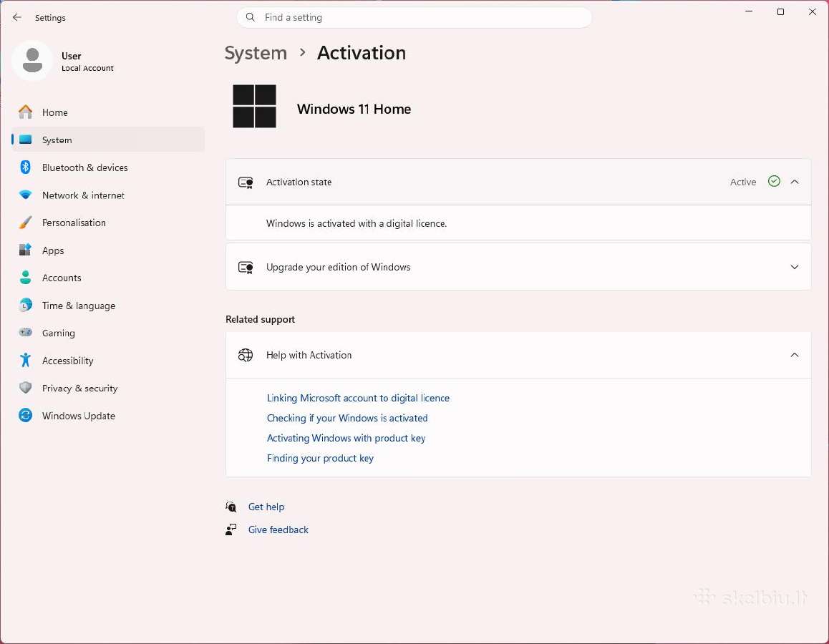Click the green activation checkmark icon

pyautogui.click(x=774, y=182)
